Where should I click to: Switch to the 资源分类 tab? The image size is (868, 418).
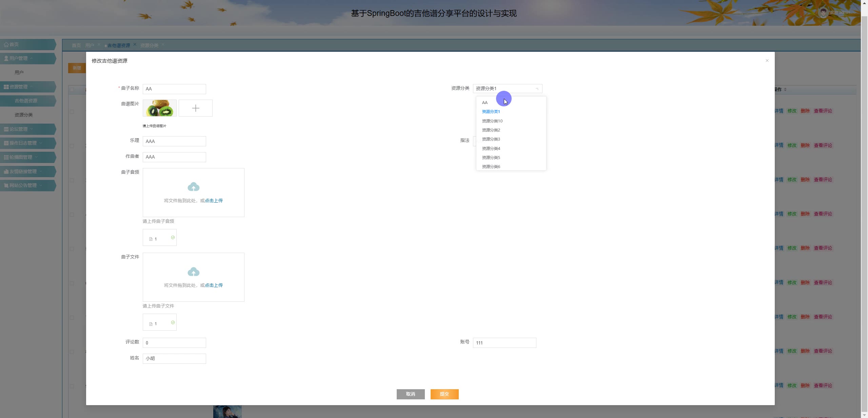(x=149, y=45)
